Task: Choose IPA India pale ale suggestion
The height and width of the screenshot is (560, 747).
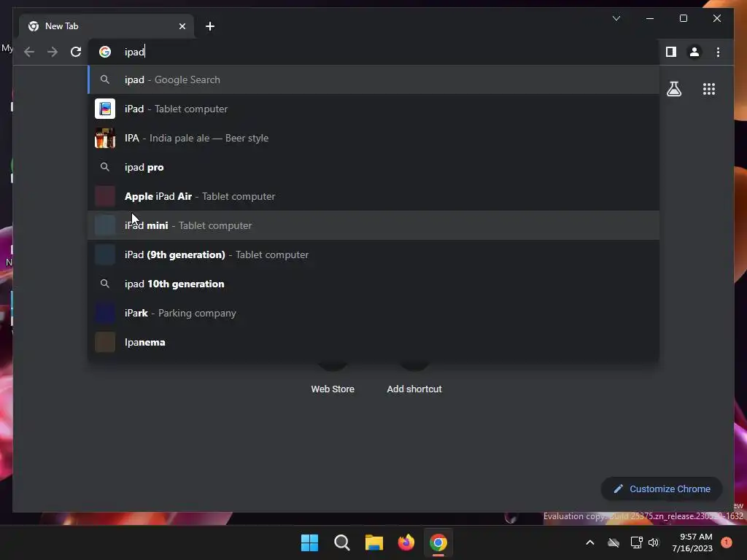Action: tap(373, 138)
